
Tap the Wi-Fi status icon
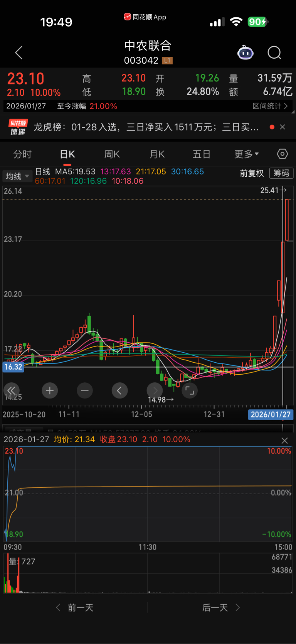coord(236,22)
